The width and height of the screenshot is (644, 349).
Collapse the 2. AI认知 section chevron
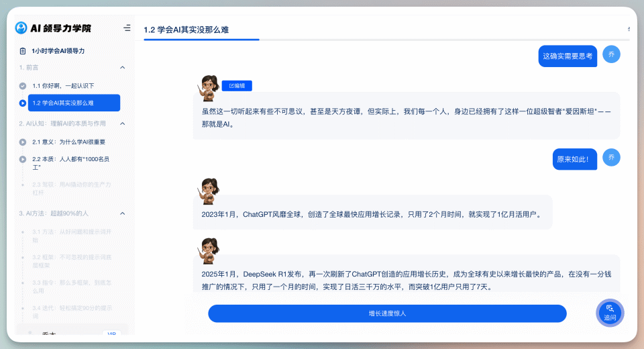point(122,123)
